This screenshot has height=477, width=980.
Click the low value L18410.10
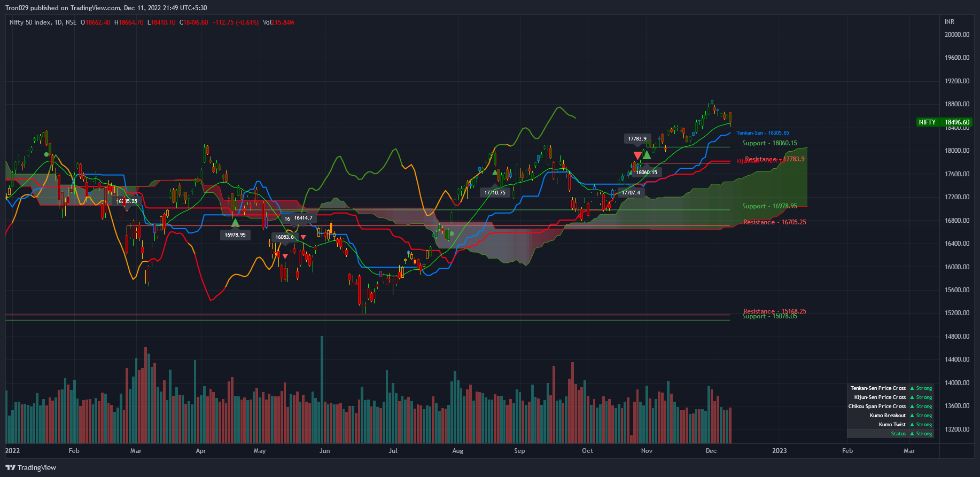pos(162,22)
